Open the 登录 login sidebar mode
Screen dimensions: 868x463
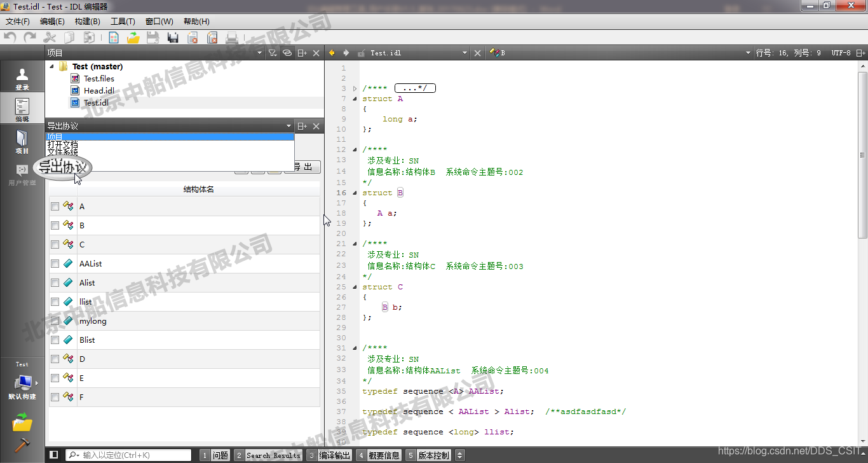point(22,78)
